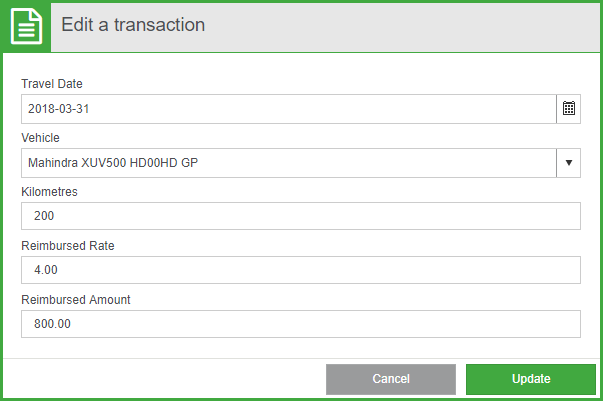
Task: Open the Travel Date calendar picker
Action: [x=569, y=109]
